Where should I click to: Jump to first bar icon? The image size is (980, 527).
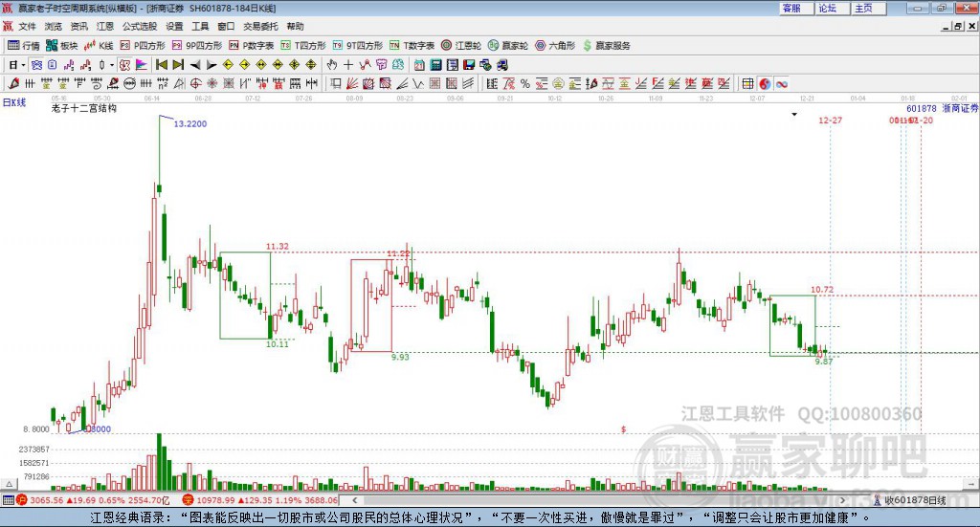pyautogui.click(x=161, y=65)
